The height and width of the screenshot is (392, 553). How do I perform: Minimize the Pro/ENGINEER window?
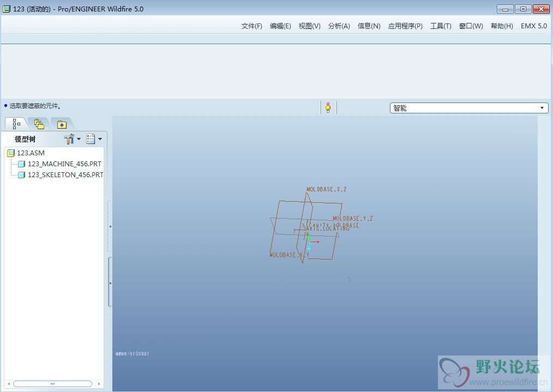[505, 9]
